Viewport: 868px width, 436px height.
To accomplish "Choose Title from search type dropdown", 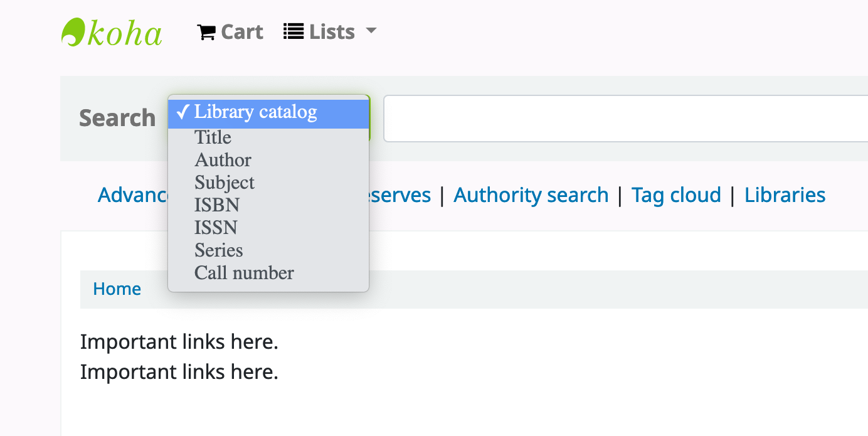I will [x=213, y=137].
